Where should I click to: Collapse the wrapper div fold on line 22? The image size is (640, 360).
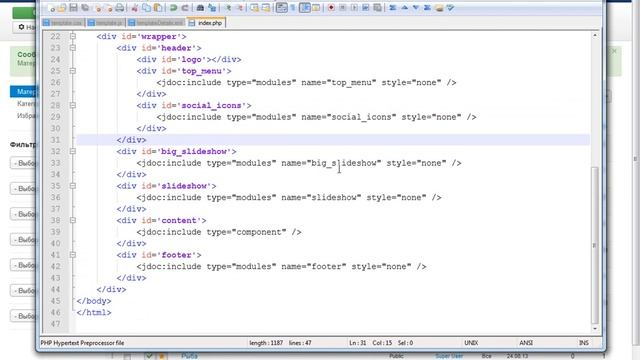pos(73,36)
